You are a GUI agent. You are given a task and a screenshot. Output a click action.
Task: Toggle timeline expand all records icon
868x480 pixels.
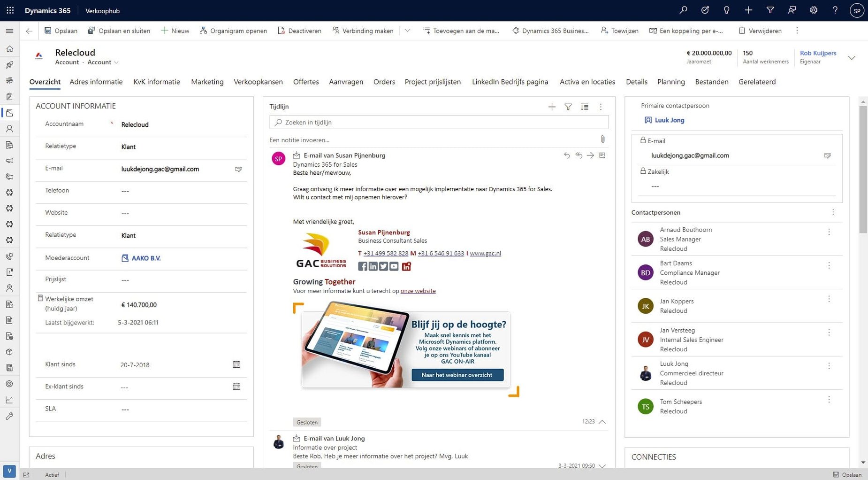coord(585,107)
